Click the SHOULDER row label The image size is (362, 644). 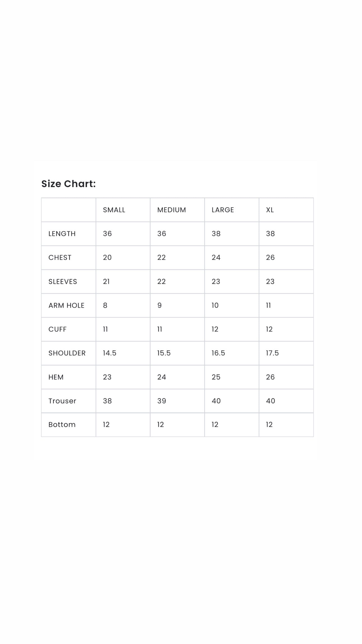pyautogui.click(x=67, y=353)
